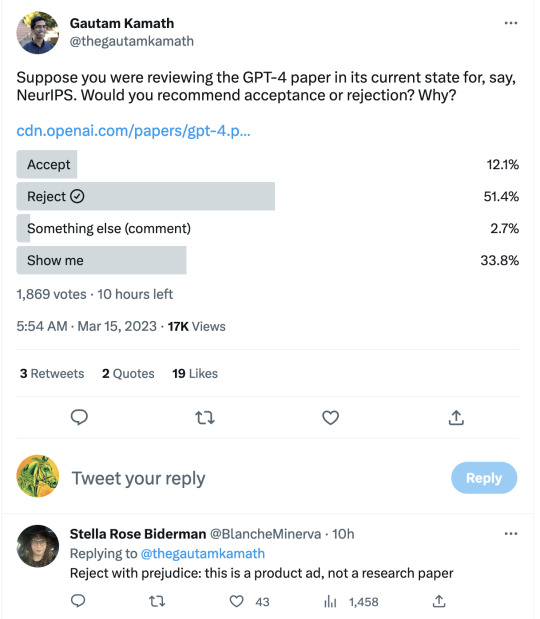
Task: Click the Tweet your reply field
Action: pos(138,478)
